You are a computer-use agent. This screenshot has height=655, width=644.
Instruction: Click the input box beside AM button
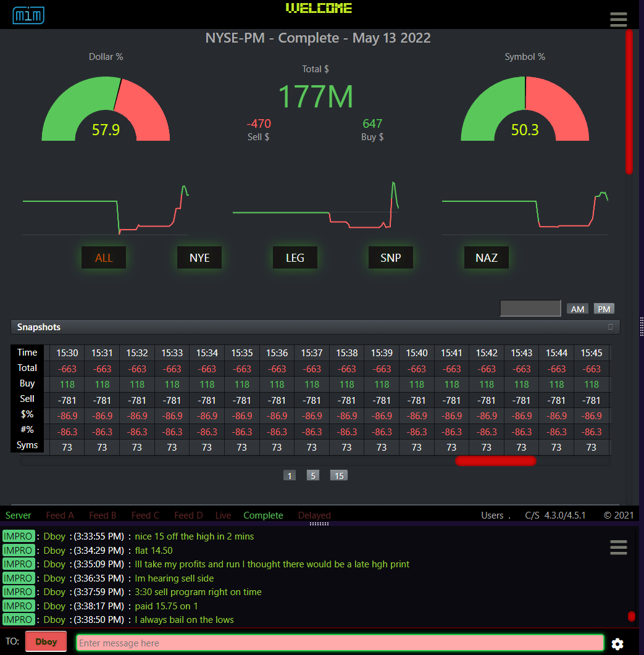point(530,308)
